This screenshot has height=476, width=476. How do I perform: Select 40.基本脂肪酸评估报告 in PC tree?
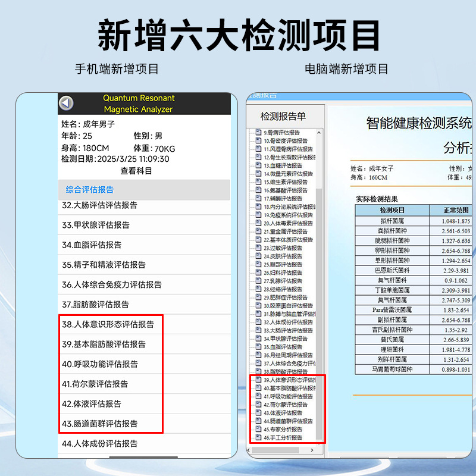click(290, 388)
